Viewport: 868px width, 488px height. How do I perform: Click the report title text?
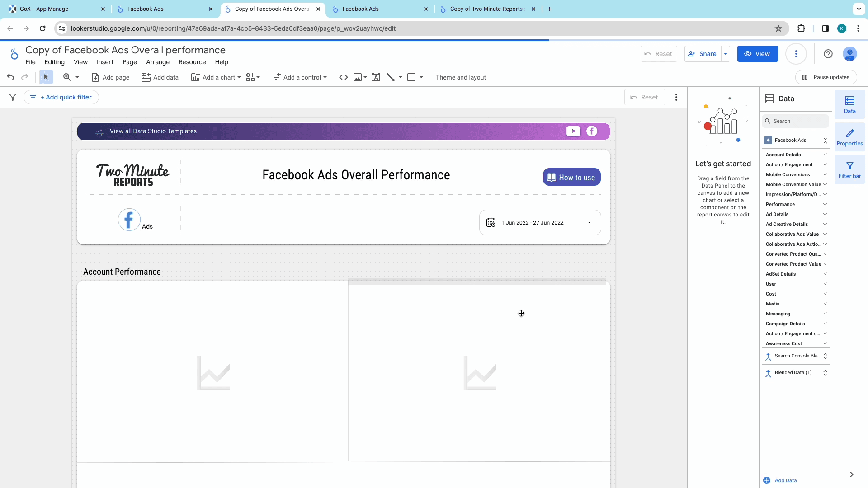click(x=125, y=50)
